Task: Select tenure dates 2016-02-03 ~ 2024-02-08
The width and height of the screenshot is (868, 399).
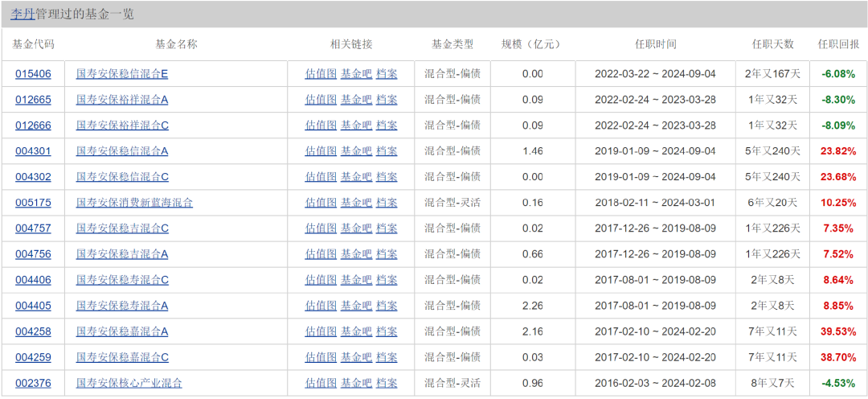Action: coord(656,383)
